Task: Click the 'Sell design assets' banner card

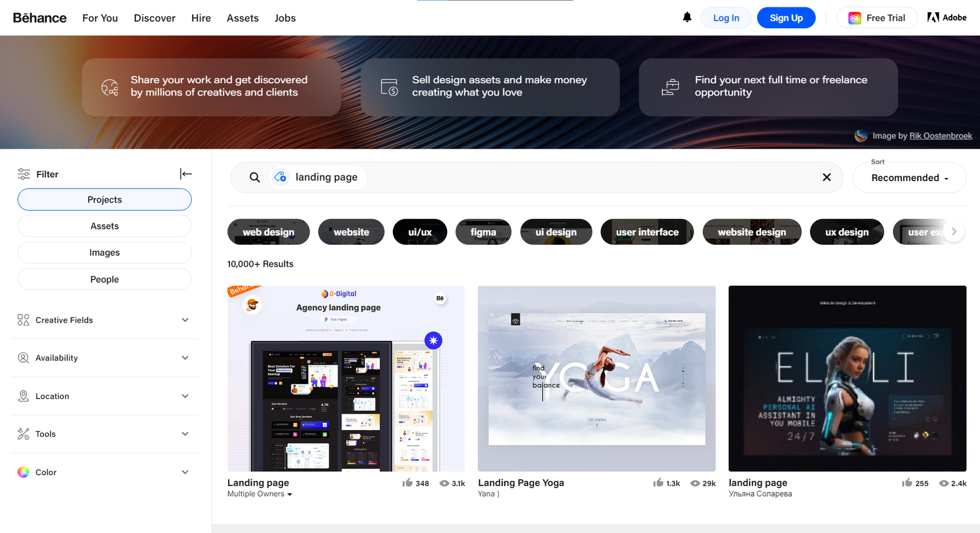Action: click(x=490, y=87)
